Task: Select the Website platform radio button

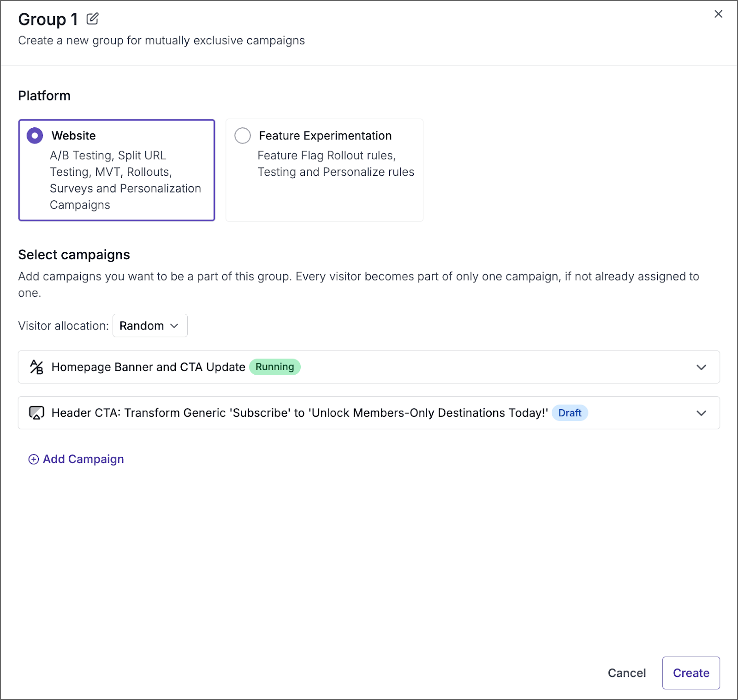Action: [x=35, y=136]
